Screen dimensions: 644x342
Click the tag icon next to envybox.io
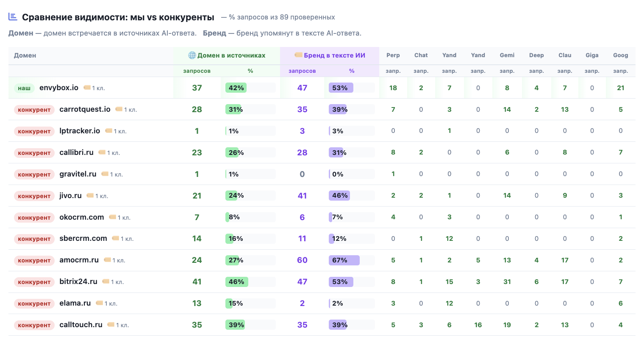87,88
